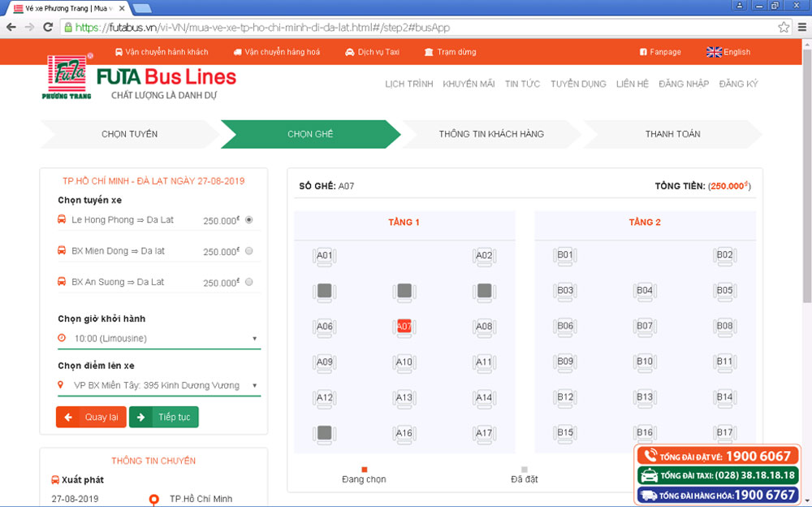Reload the page with the refresh icon

click(48, 27)
